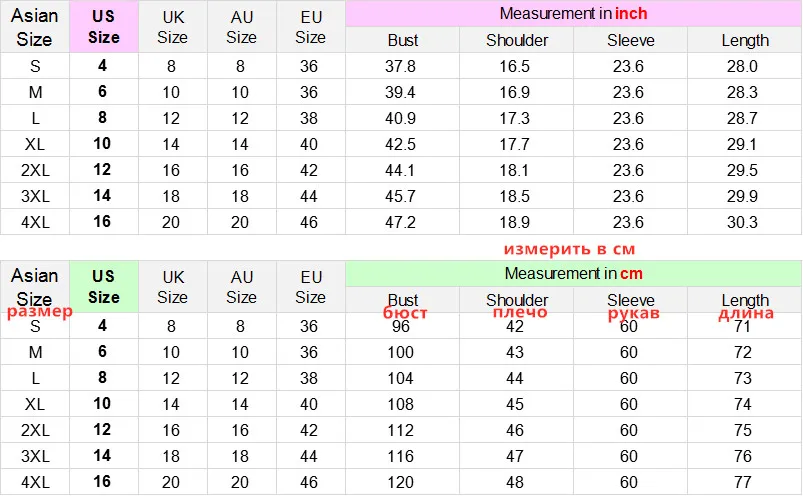Click the red 'измерить в см' label
This screenshot has width=803, height=496.
[x=569, y=249]
